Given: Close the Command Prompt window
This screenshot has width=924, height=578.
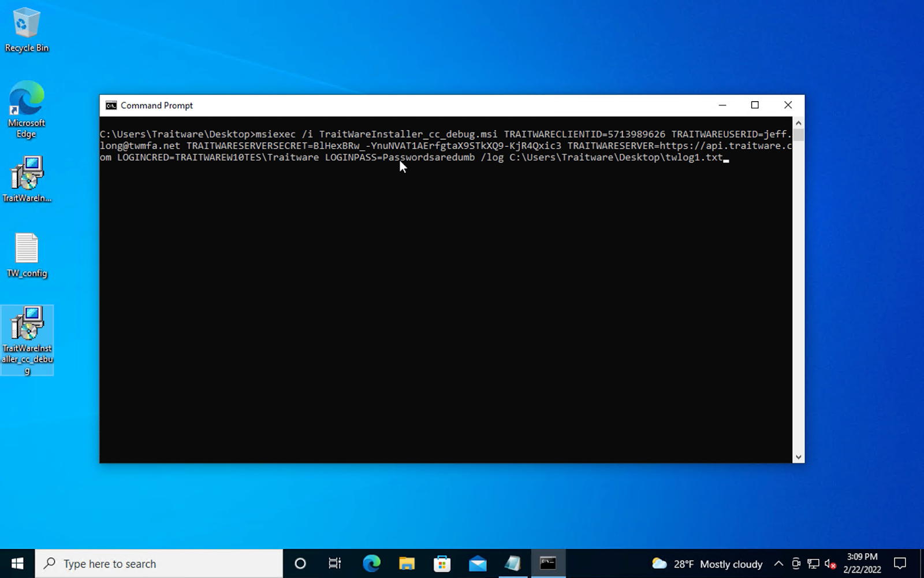Looking at the screenshot, I should (788, 105).
